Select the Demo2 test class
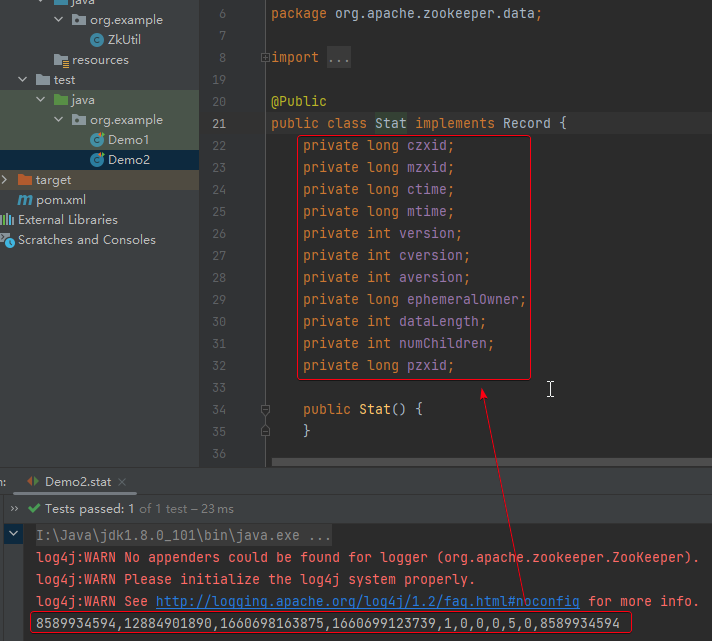Screen dimensions: 712x641 129,160
